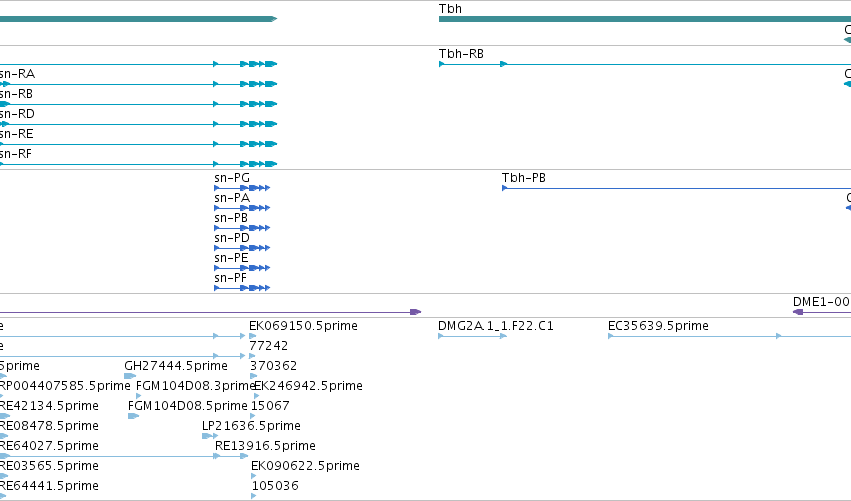Select the Tbh-PB protein label
This screenshot has width=851, height=501.
(524, 177)
